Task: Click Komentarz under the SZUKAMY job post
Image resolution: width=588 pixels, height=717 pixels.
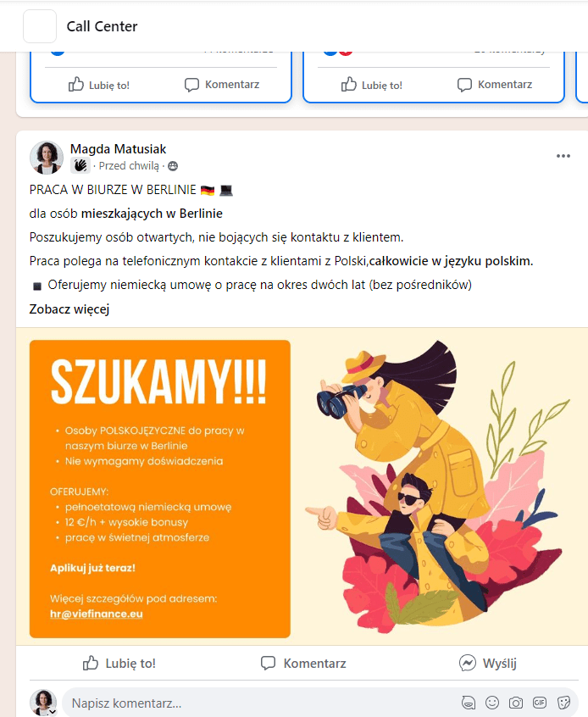Action: coord(303,663)
